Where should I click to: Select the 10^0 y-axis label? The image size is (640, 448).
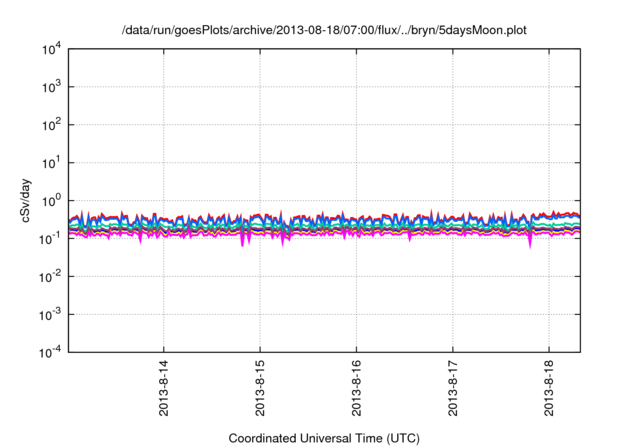tap(51, 201)
